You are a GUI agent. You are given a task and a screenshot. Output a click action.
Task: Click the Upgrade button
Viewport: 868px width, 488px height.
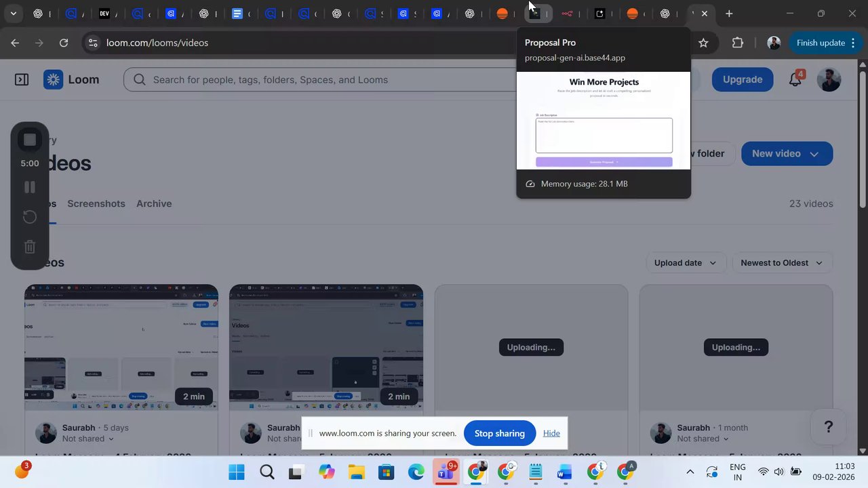tap(743, 79)
